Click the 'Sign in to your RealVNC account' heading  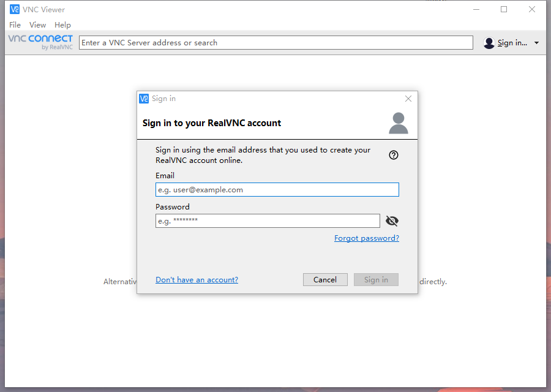pyautogui.click(x=212, y=123)
